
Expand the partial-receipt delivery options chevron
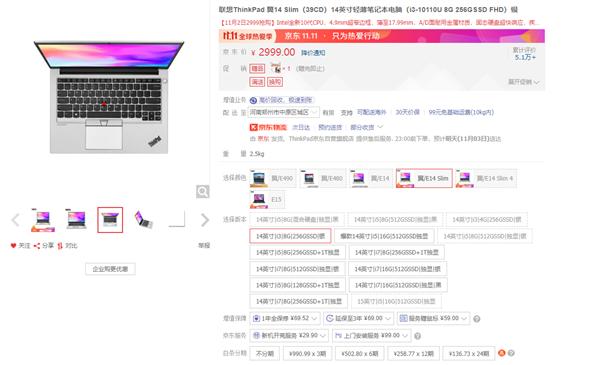pyautogui.click(x=380, y=127)
